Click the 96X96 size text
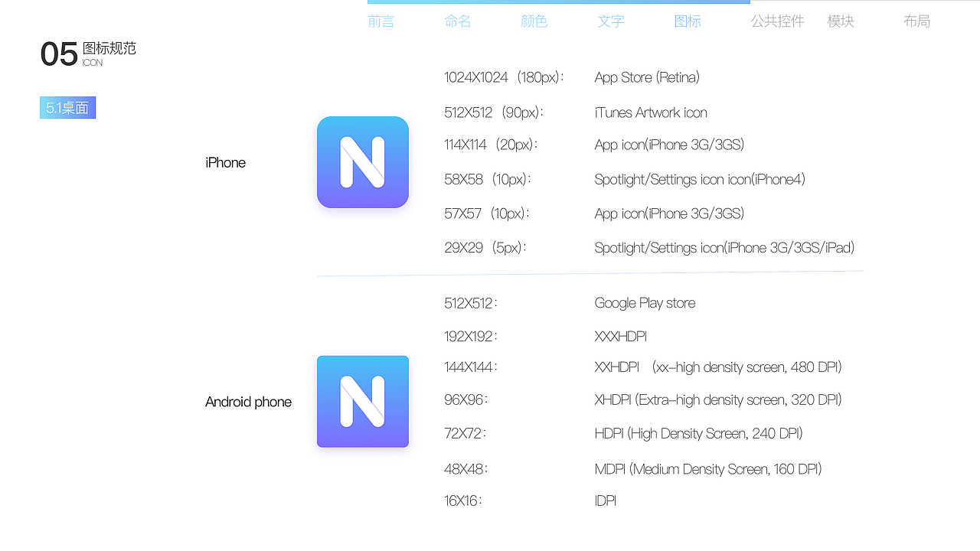The image size is (980, 551). click(x=466, y=400)
